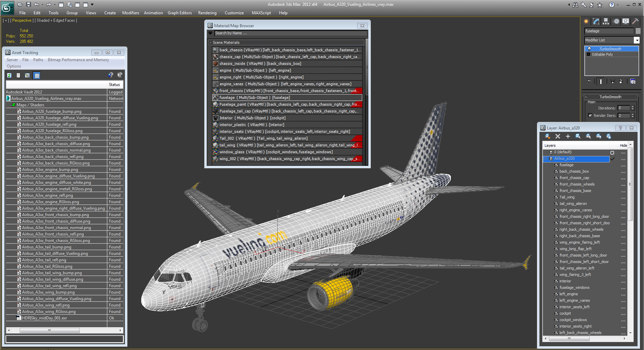Click the Save File icon in quick access toolbar
644x350 pixels.
click(x=29, y=4)
